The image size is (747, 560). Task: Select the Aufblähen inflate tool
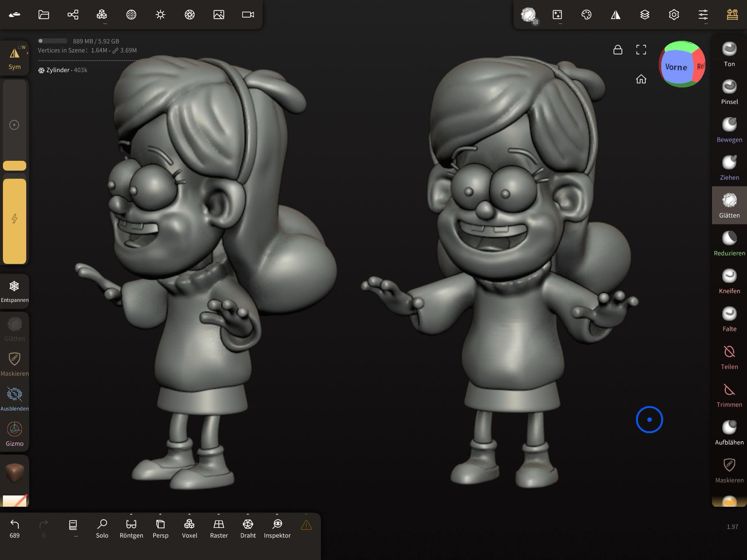click(729, 433)
